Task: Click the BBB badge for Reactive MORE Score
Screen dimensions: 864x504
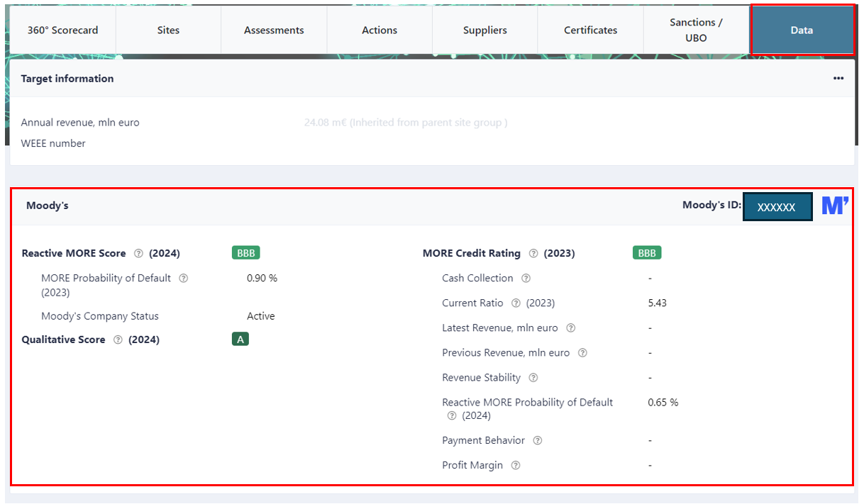Action: pos(246,253)
